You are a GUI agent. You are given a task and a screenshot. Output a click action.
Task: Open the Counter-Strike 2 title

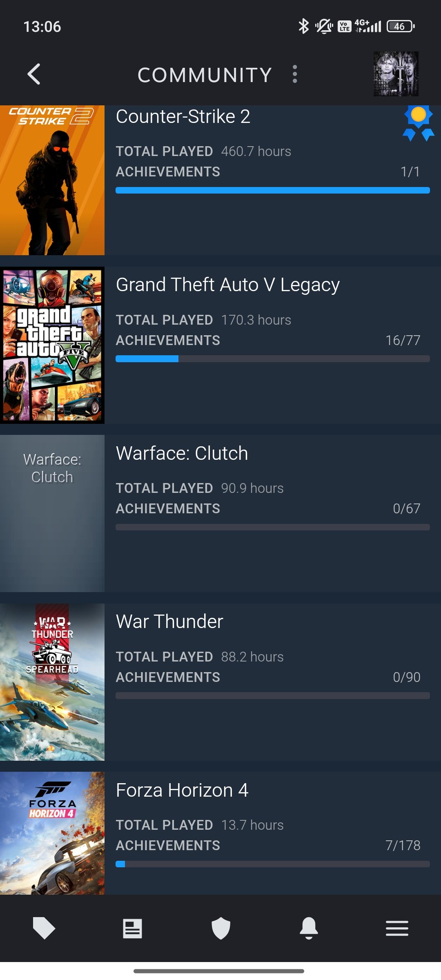coord(183,117)
